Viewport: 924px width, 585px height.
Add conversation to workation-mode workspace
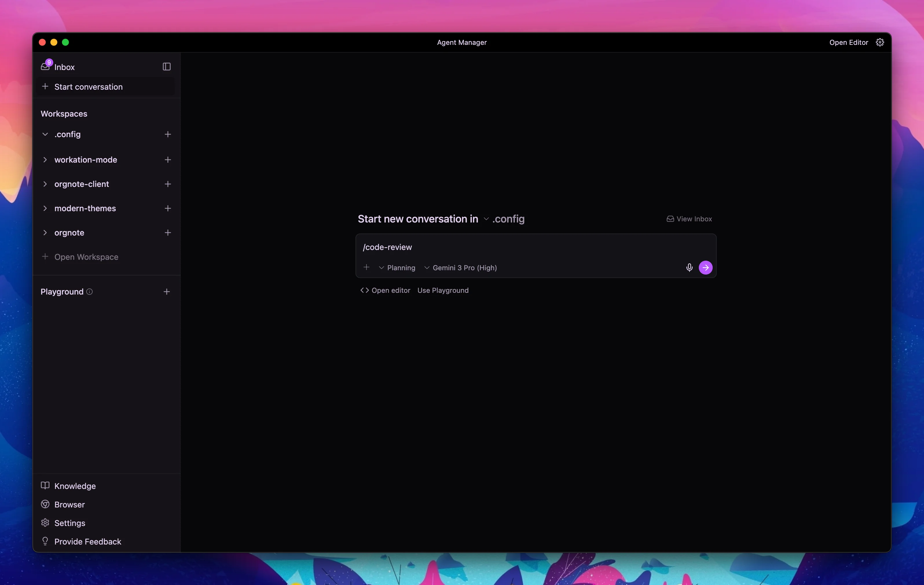(168, 160)
